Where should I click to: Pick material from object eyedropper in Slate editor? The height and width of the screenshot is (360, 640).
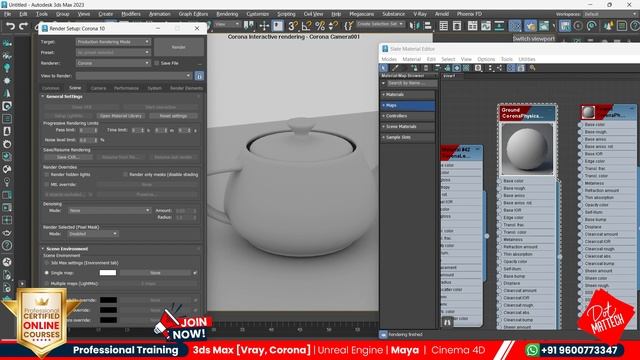tap(395, 68)
